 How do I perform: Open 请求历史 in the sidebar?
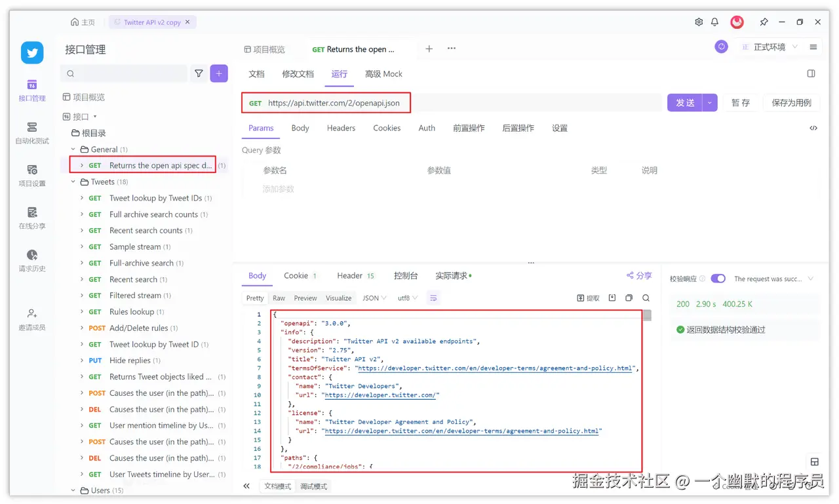32,261
